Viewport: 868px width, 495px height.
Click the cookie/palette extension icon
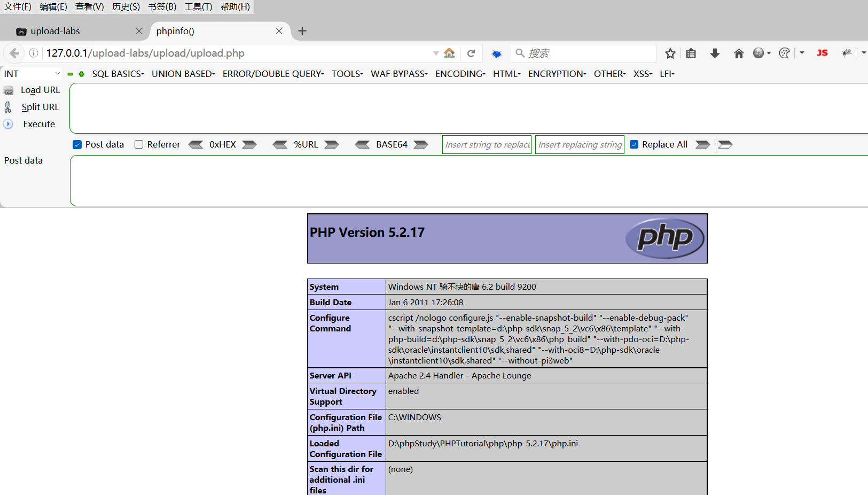point(784,53)
